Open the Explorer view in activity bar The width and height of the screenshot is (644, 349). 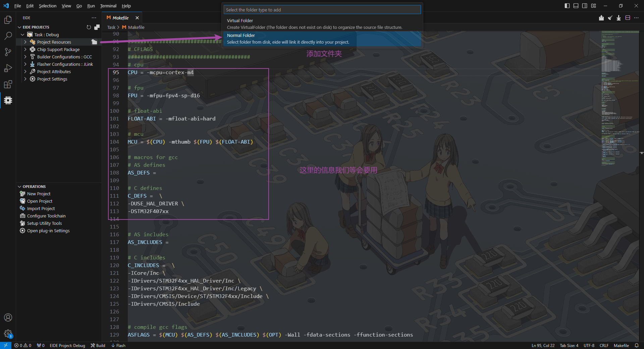(8, 20)
